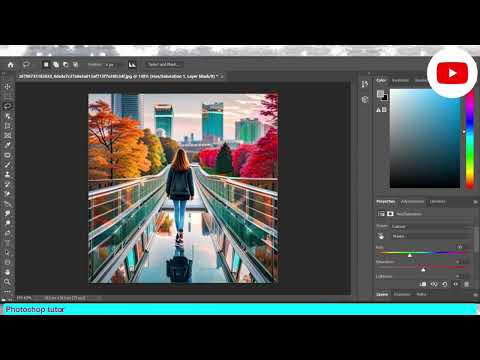Activate the on-image targeted adjustment hand
Viewport: 480px width, 360px height.
tap(381, 236)
